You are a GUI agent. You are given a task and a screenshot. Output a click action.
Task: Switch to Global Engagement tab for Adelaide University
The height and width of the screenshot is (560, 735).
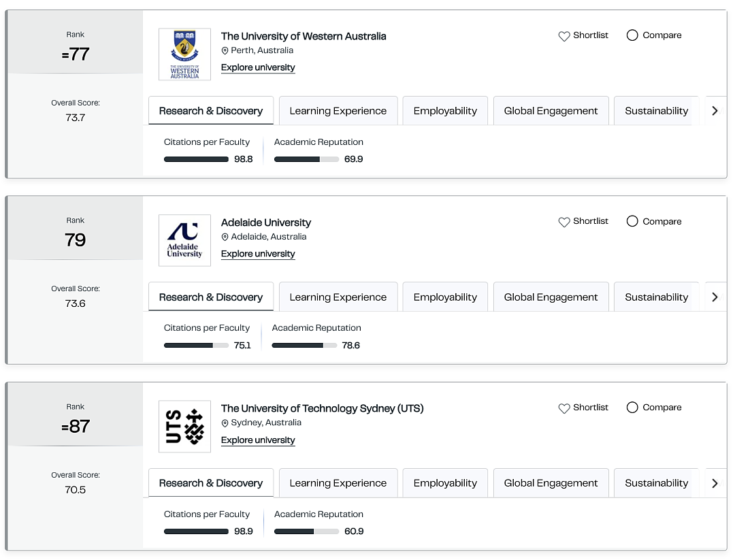pos(551,297)
